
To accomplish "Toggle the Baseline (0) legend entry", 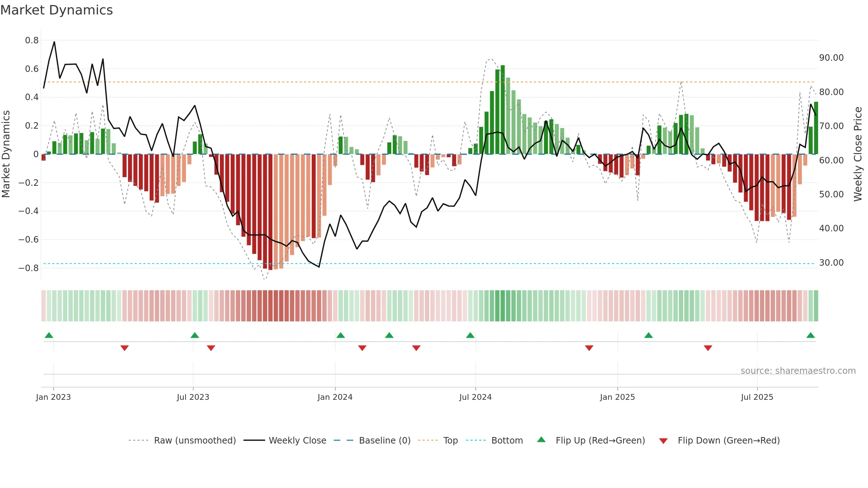I will [x=372, y=440].
